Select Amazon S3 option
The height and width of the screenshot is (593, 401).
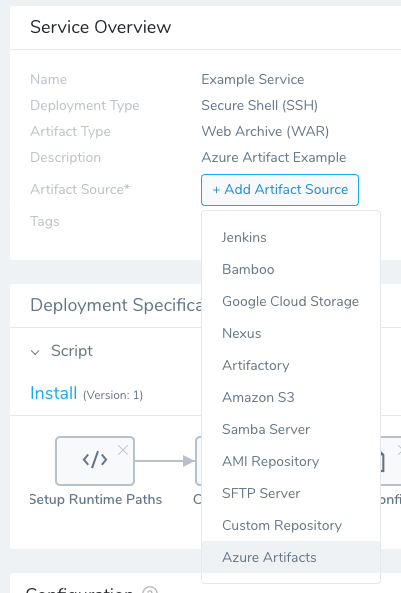tap(291, 397)
